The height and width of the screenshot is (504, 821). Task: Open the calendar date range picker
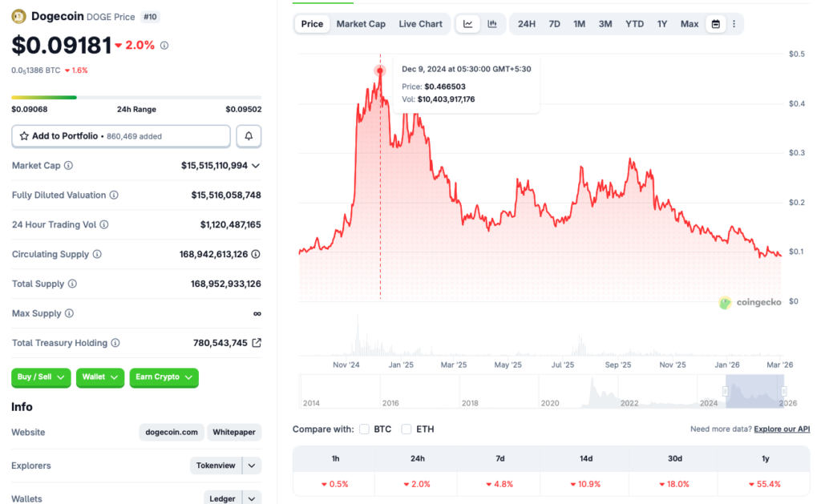[x=715, y=23]
